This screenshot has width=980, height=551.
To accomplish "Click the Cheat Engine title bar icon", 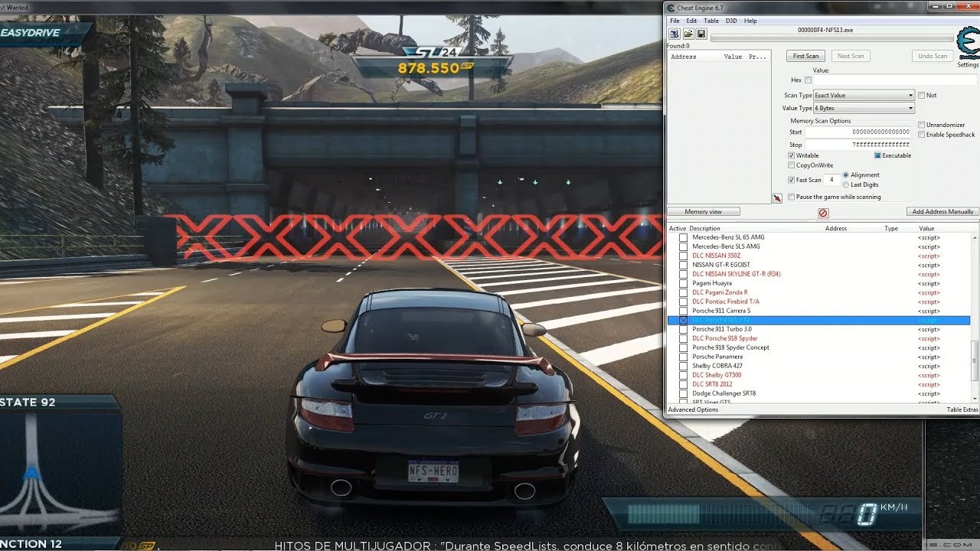I will point(671,8).
